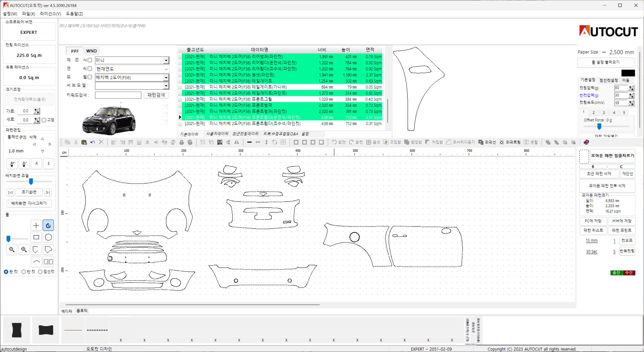The image size is (644, 352).
Task: Click the remove node pen-minus tool
Action: point(24,164)
